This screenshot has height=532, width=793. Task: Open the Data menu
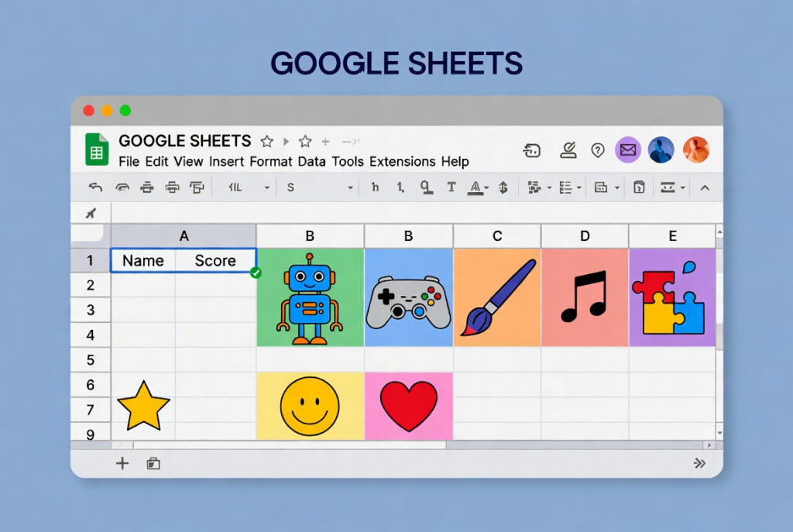[313, 162]
